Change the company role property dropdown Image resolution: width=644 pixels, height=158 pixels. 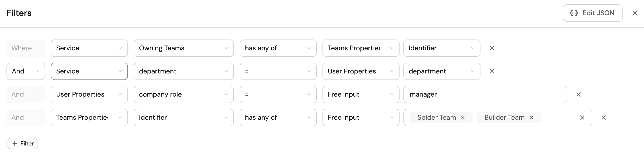pos(184,94)
